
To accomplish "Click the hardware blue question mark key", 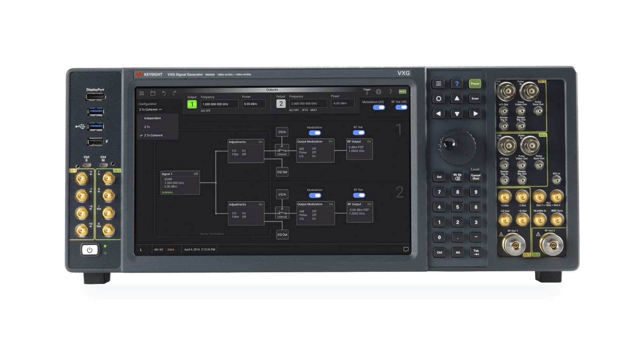I will point(457,84).
